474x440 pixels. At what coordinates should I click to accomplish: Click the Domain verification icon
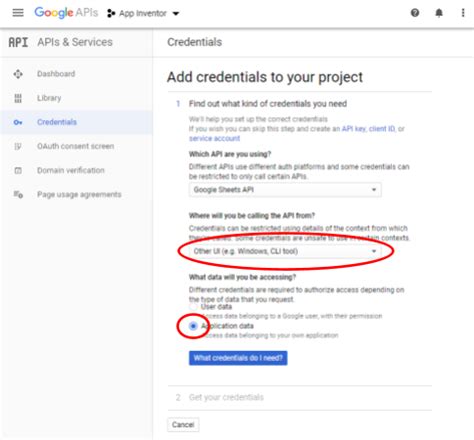tap(18, 170)
